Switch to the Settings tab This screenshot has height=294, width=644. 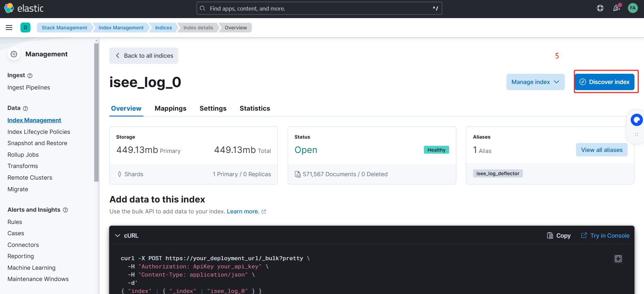click(213, 108)
